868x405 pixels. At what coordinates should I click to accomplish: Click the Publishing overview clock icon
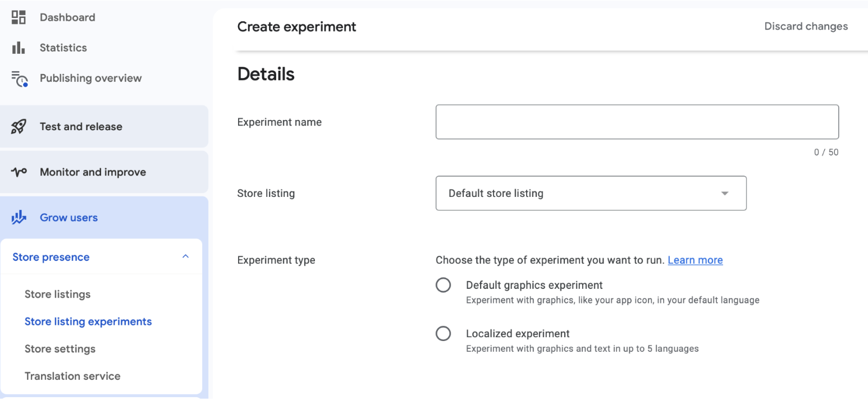19,79
